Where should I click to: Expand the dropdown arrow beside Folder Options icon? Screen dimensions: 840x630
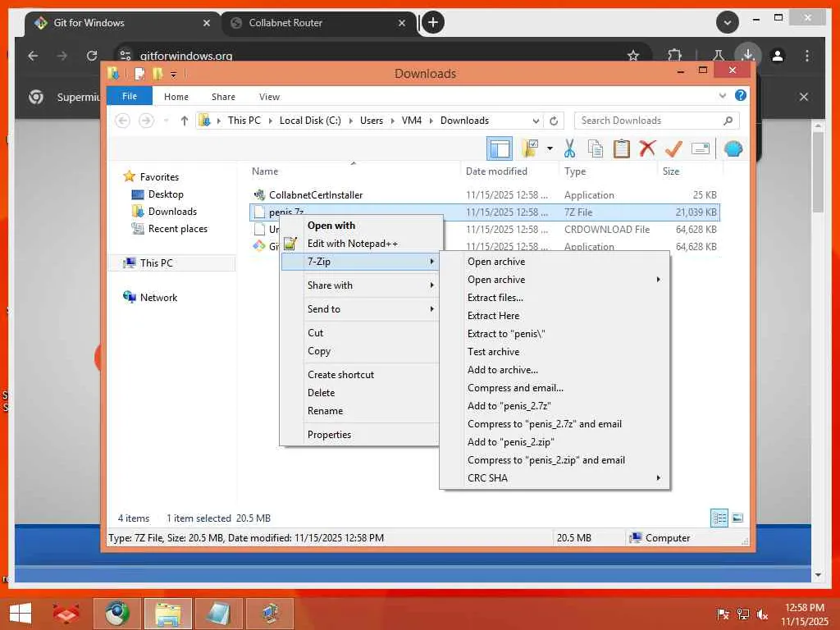[550, 148]
